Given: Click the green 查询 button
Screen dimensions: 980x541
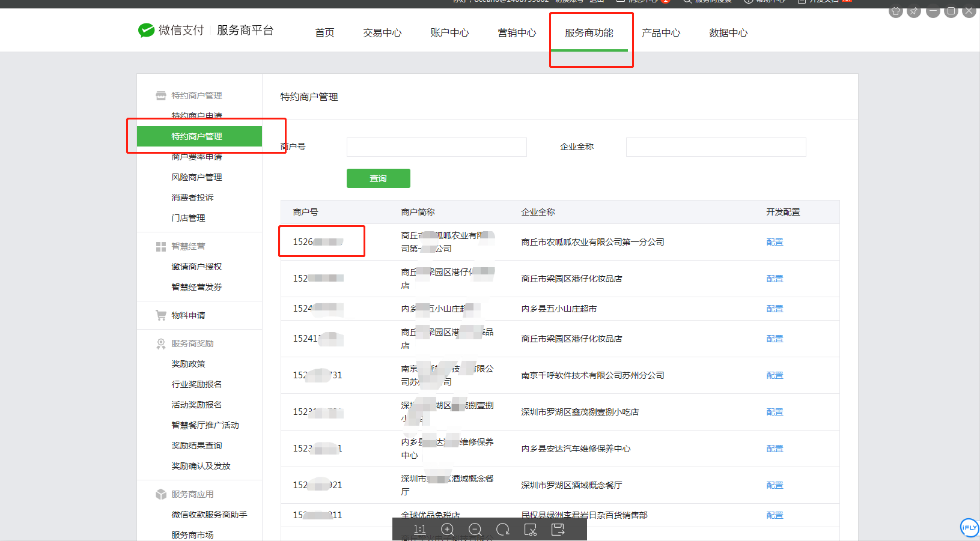Looking at the screenshot, I should 379,178.
